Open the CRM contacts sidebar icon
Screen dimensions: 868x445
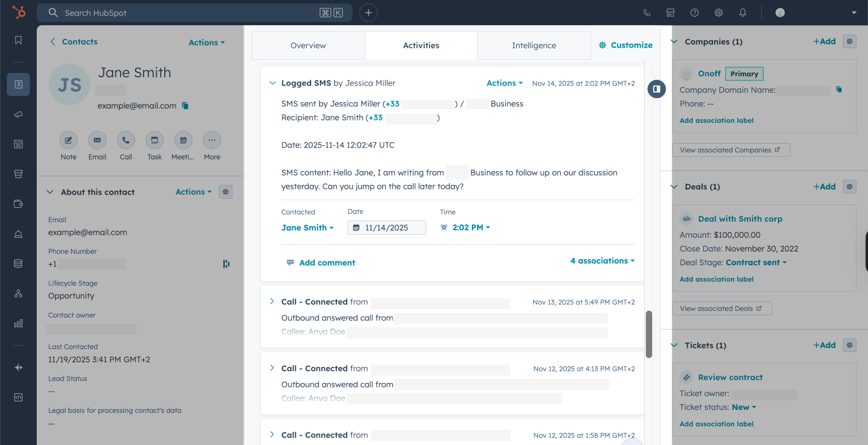coord(18,84)
